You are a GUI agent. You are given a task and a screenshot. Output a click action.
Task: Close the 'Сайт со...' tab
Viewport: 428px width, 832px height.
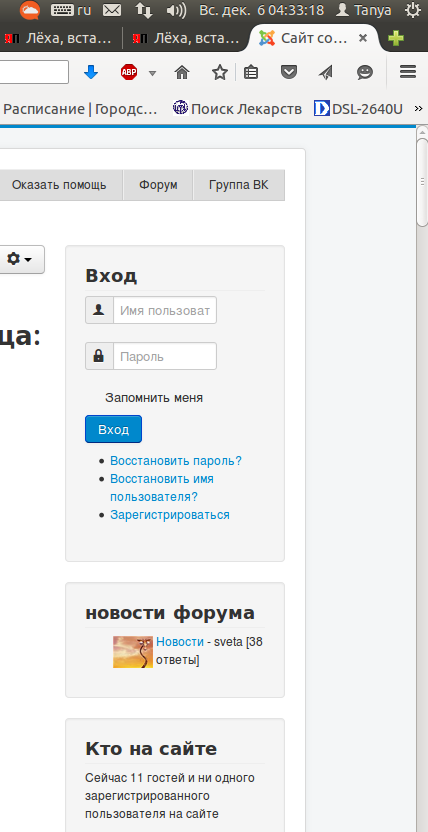pyautogui.click(x=363, y=38)
